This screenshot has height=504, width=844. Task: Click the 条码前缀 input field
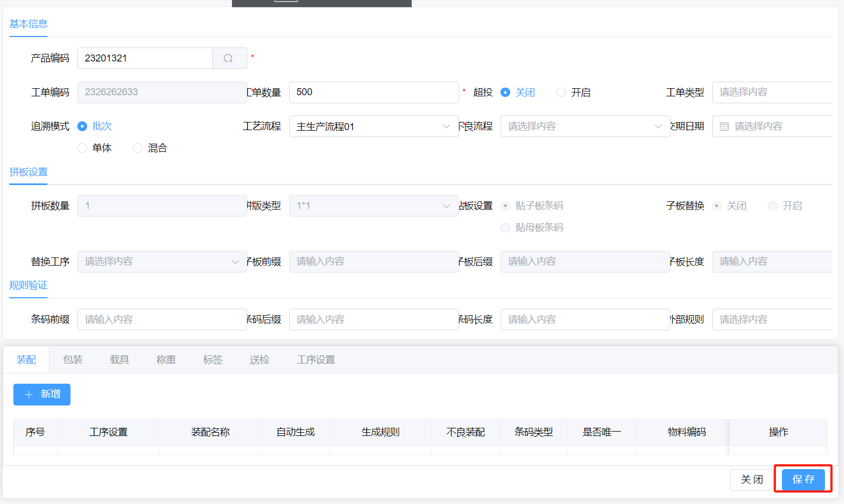click(162, 319)
